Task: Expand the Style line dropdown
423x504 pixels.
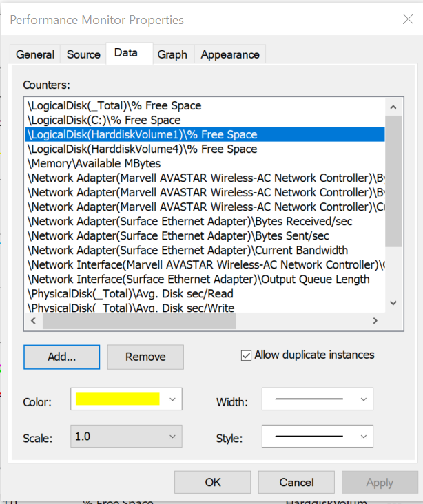Action: coord(363,436)
